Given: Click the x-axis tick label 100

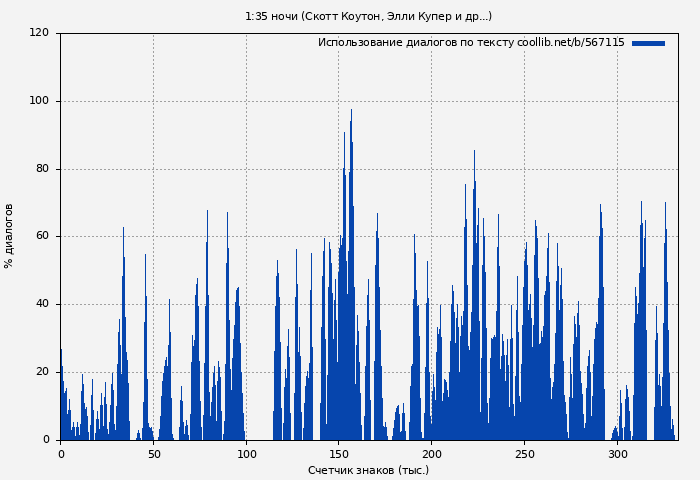Looking at the screenshot, I should [246, 454].
